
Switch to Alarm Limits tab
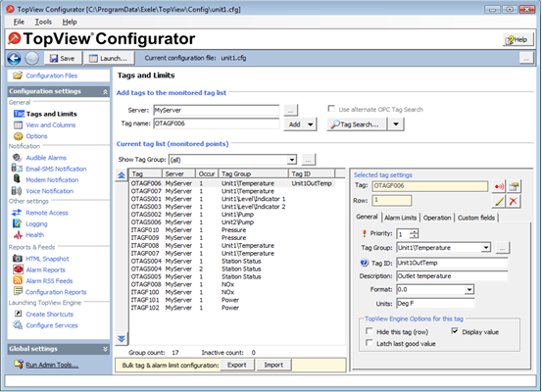coord(400,218)
